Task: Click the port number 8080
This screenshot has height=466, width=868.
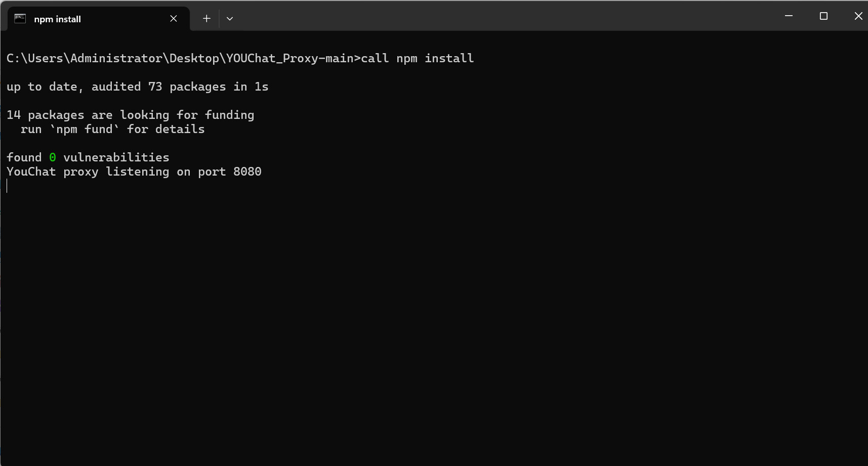Action: coord(247,172)
